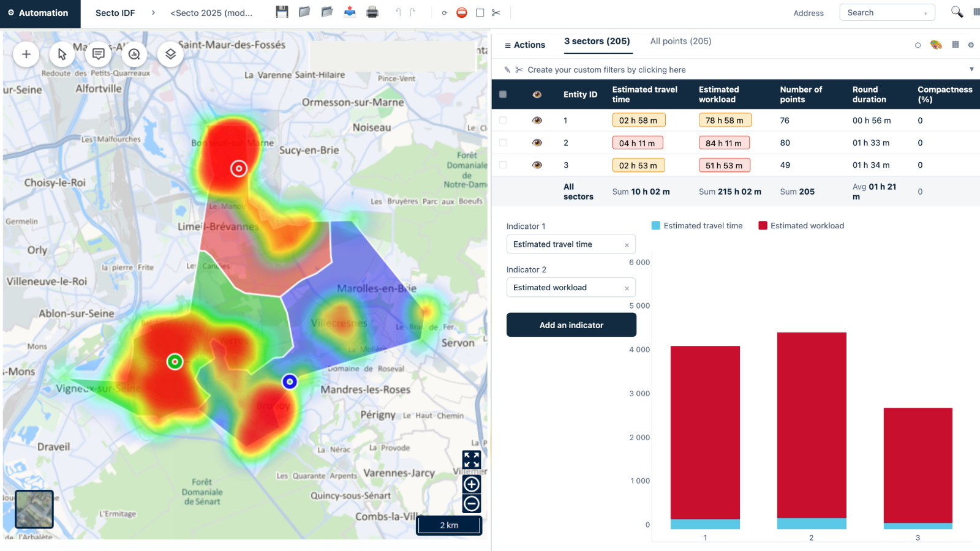Toggle Estimated workload in chart legend
Image resolution: width=980 pixels, height=551 pixels.
click(801, 226)
